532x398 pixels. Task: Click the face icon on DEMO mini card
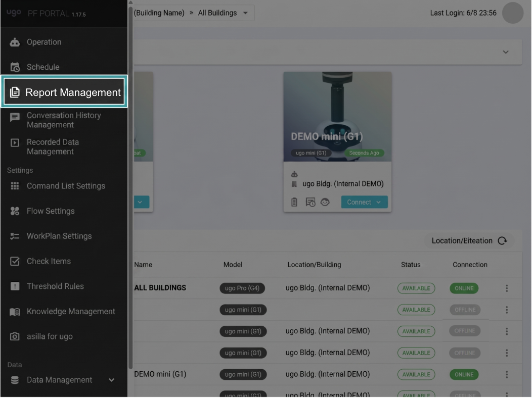coord(325,202)
